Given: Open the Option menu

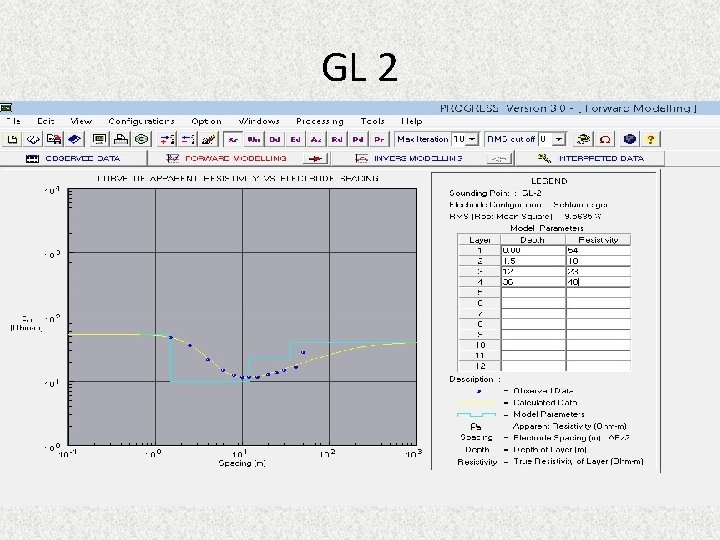Looking at the screenshot, I should tap(207, 121).
